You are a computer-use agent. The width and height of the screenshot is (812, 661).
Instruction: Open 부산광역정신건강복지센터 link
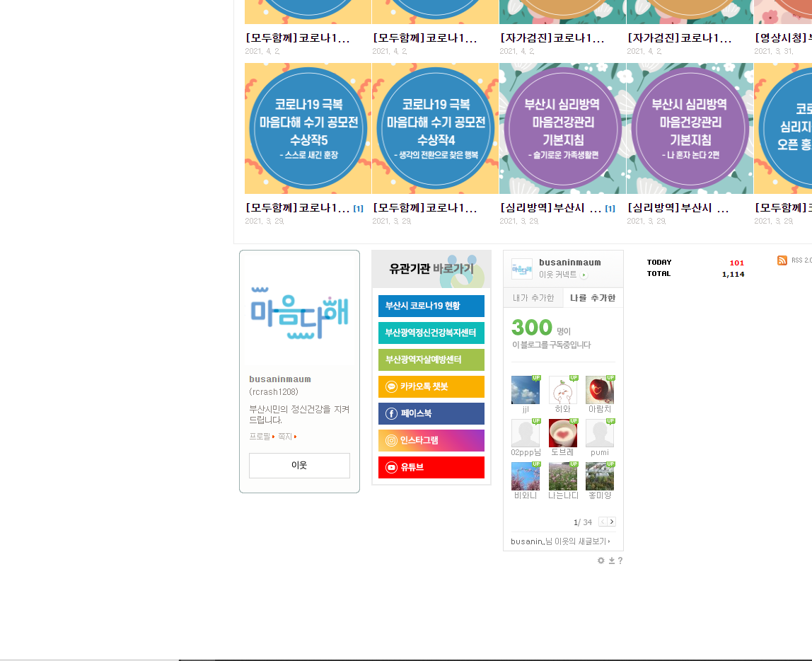click(x=431, y=333)
